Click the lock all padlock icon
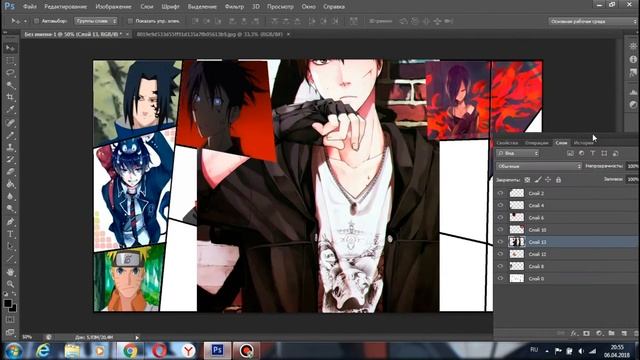Screen dimensions: 640x360 (x=558, y=180)
